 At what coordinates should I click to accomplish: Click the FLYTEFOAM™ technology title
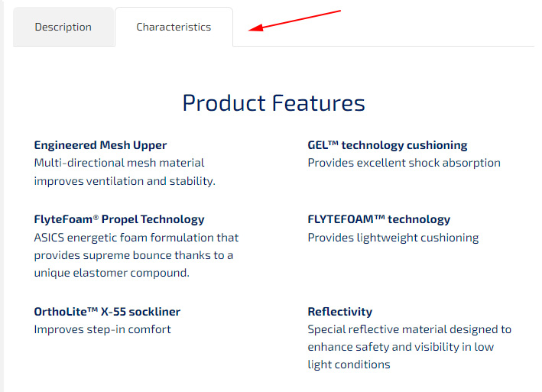click(x=378, y=219)
